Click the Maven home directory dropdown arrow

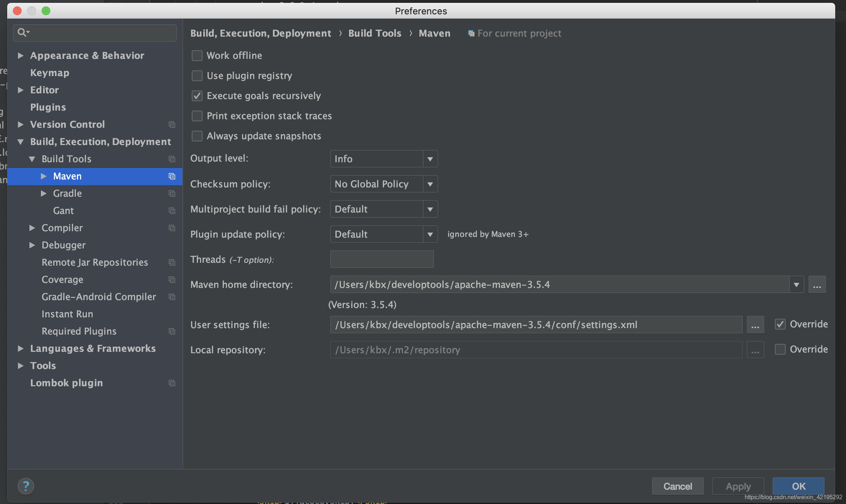(796, 284)
